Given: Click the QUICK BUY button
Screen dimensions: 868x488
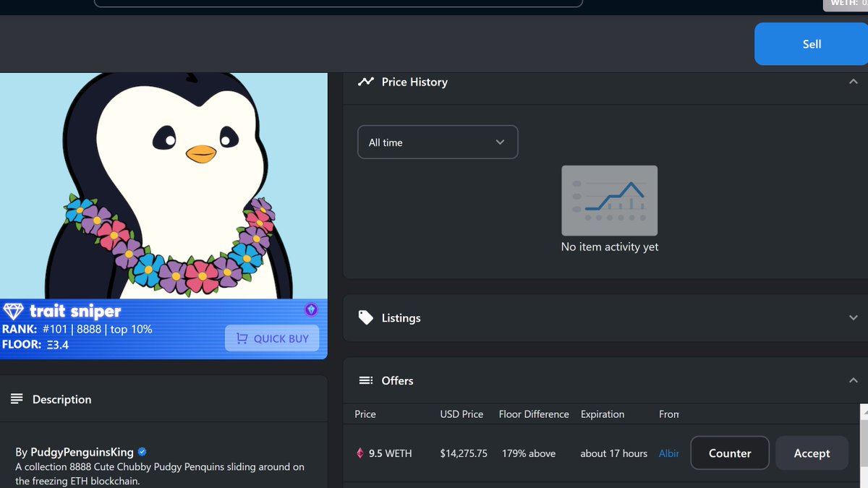Looking at the screenshot, I should 272,338.
